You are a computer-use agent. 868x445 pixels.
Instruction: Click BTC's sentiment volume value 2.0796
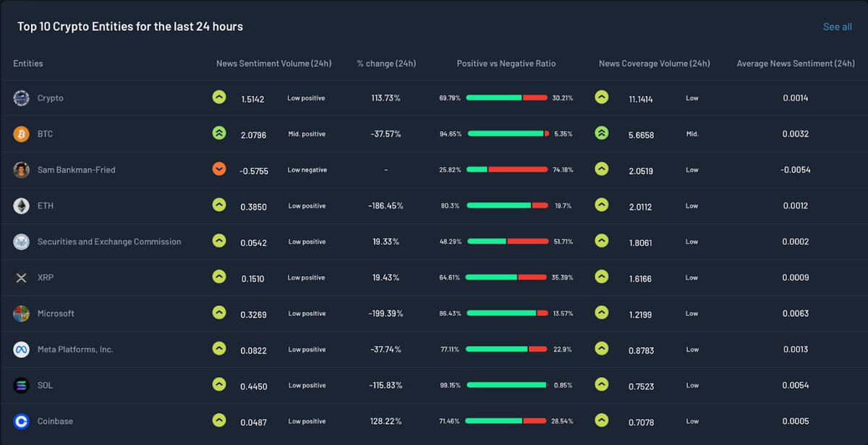tap(253, 135)
